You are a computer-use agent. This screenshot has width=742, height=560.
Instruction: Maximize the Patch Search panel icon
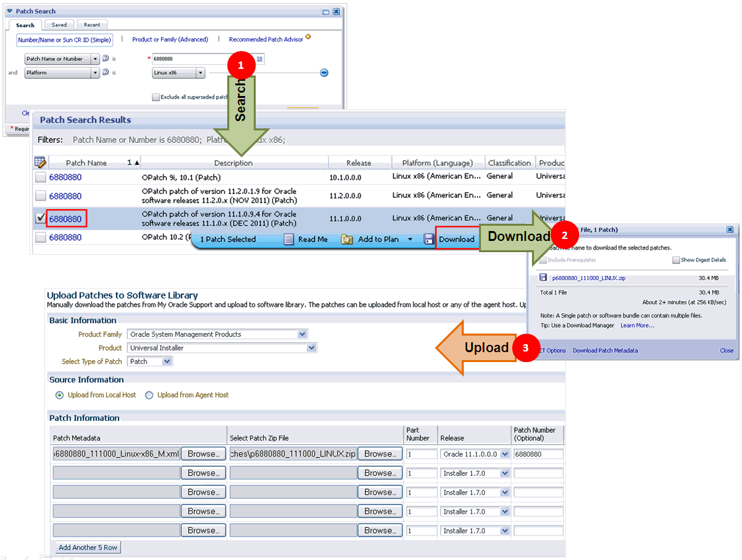pos(325,11)
